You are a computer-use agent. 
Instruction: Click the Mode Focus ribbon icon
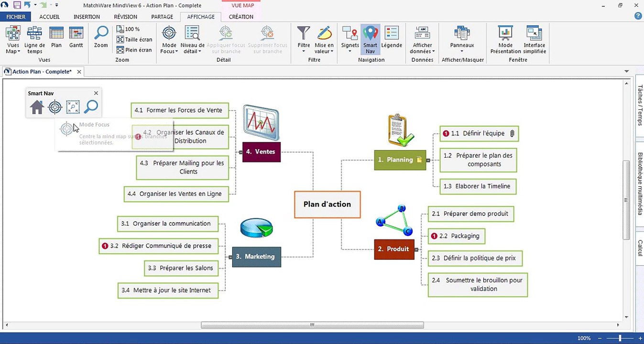(x=169, y=33)
